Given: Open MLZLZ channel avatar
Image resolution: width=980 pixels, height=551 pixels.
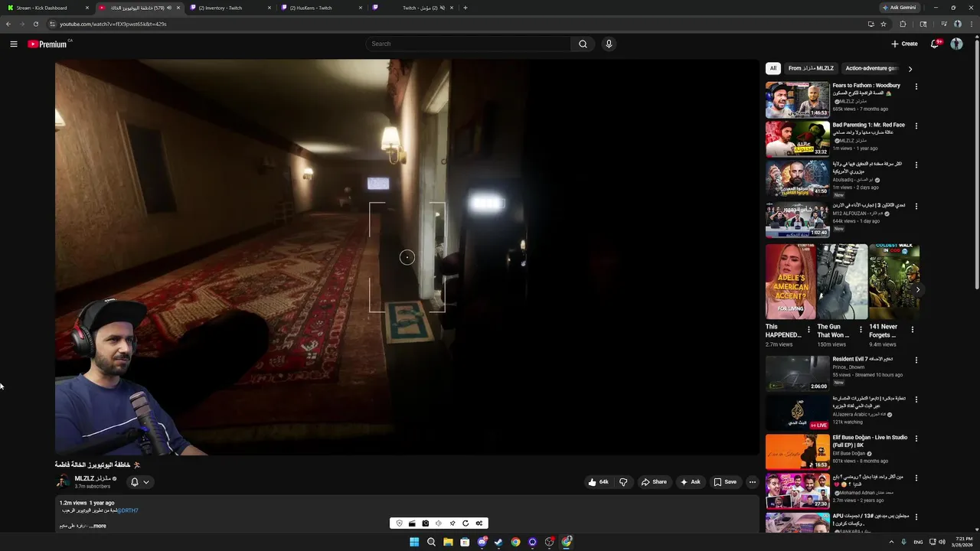Looking at the screenshot, I should [63, 481].
